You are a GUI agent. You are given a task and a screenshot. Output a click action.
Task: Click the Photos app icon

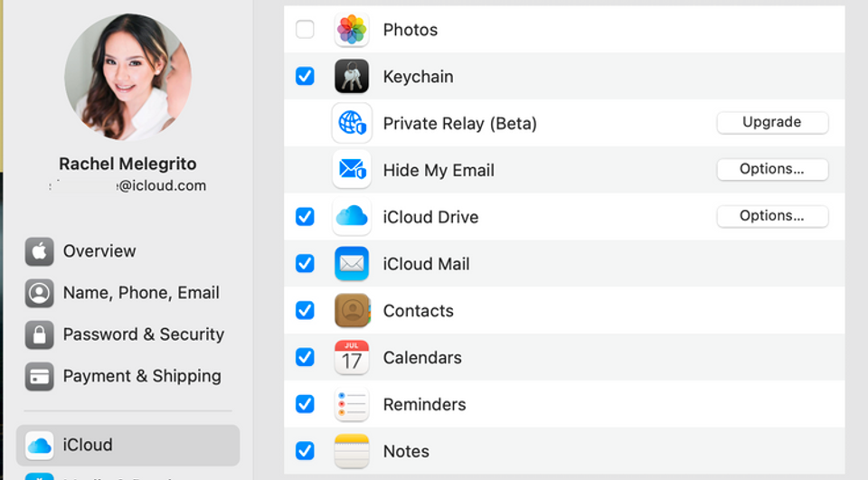[x=352, y=29]
